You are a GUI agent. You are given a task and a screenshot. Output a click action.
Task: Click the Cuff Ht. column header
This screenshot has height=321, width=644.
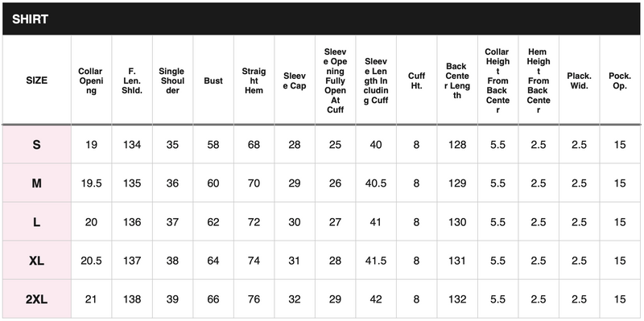point(416,80)
